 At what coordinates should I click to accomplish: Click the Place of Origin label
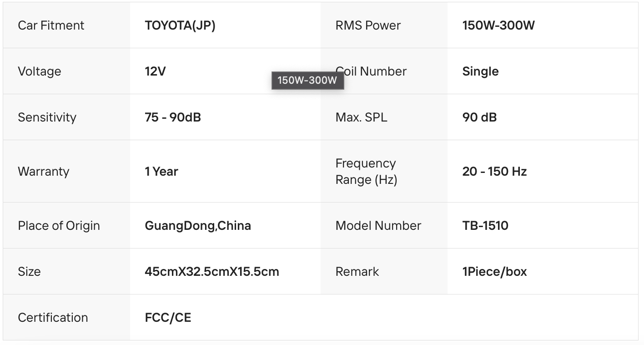point(59,226)
